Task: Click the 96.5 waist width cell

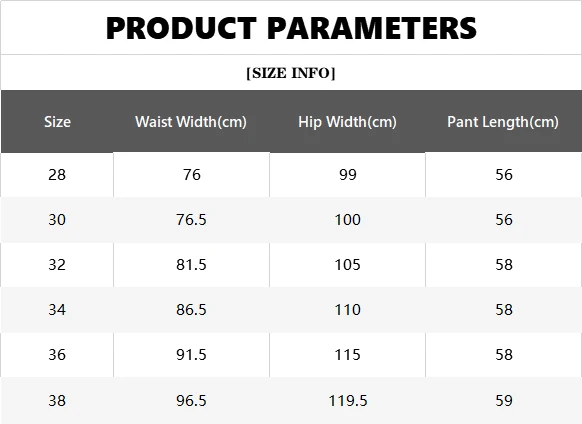Action: 191,400
